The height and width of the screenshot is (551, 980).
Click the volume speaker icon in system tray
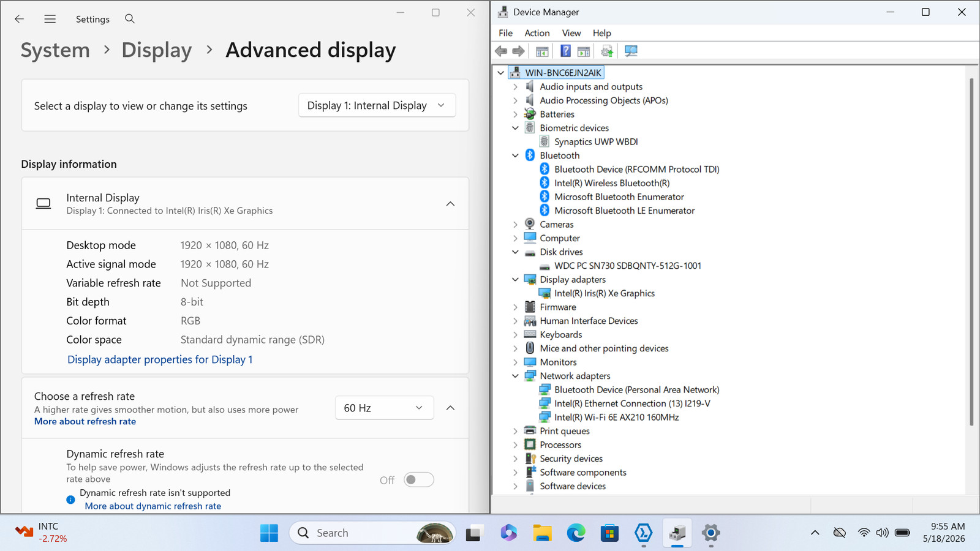882,533
